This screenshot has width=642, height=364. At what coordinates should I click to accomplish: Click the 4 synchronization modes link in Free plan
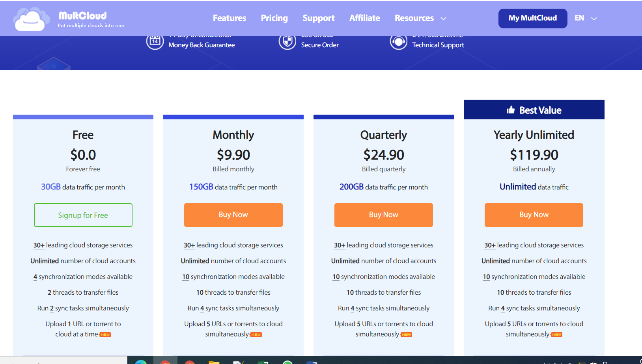click(35, 277)
